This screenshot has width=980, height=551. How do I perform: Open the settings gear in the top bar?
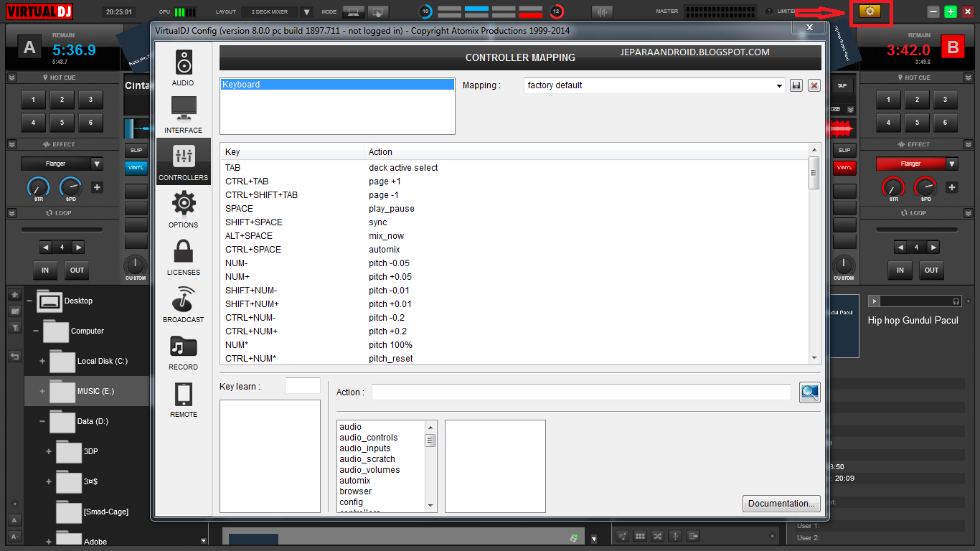871,11
